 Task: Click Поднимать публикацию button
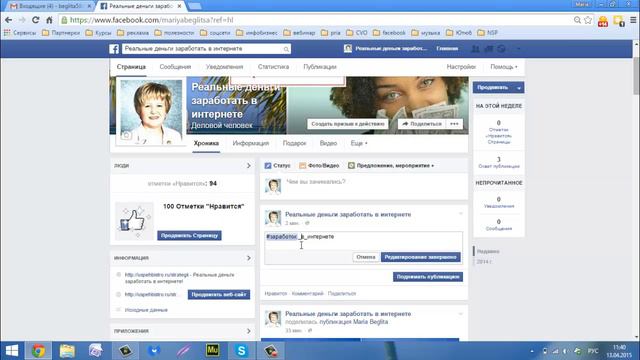[x=428, y=277]
